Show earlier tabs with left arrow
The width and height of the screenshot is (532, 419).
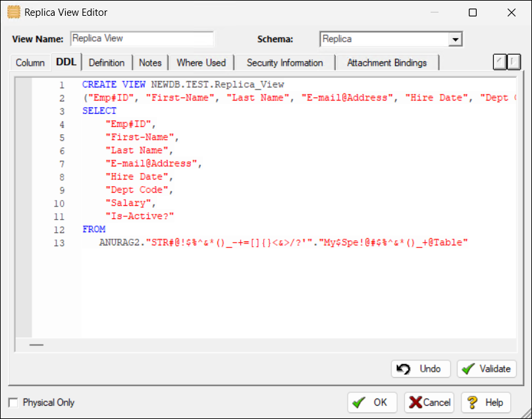coord(500,62)
